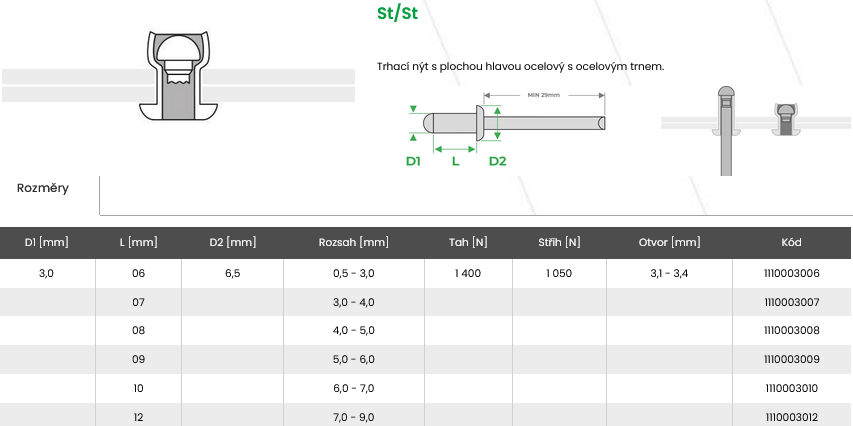Click the rivet description text
The image size is (853, 426).
(521, 66)
